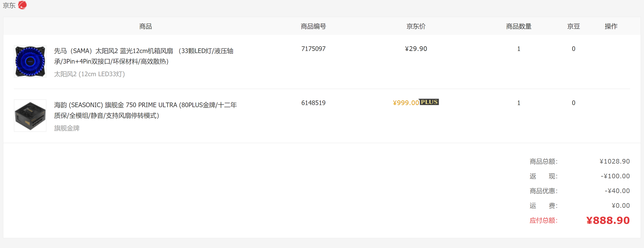644x248 pixels.
Task: Click the ¥29.90 fan price
Action: tap(416, 49)
